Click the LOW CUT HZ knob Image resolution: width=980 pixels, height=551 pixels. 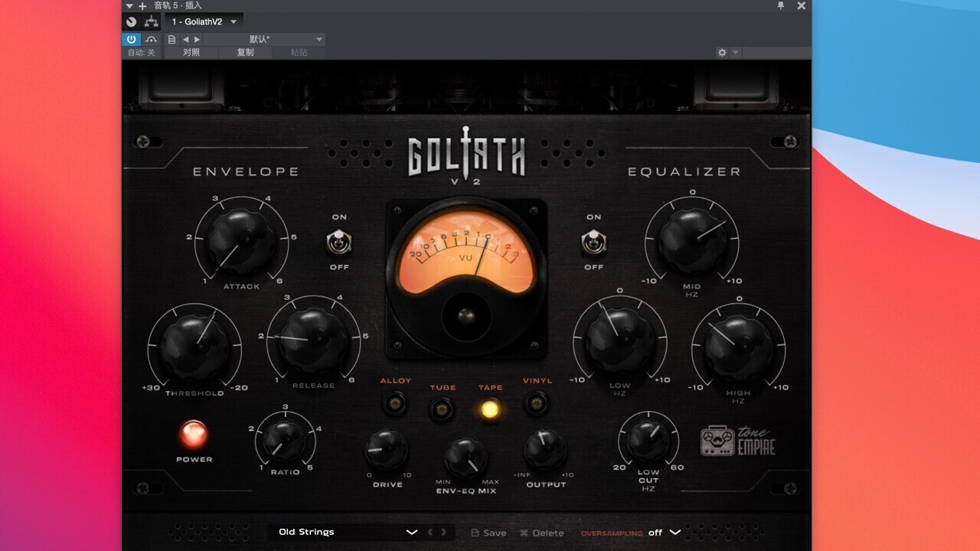coord(648,441)
